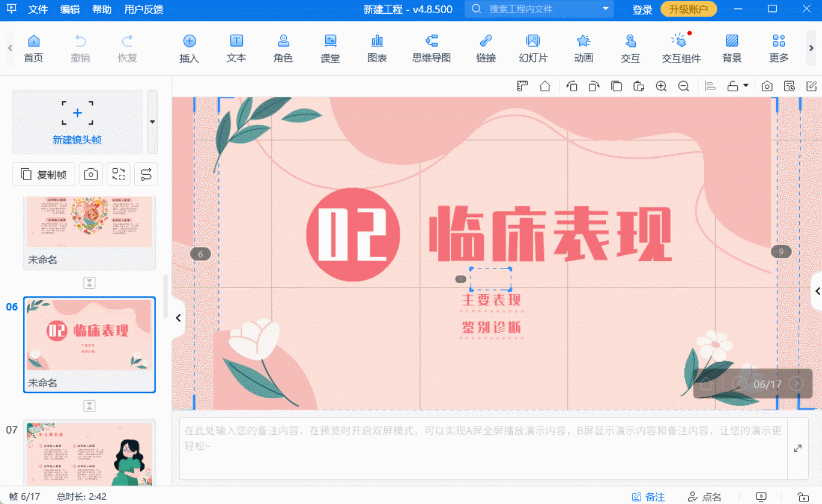Click the camera snapshot icon on canvas toolbar

point(767,86)
